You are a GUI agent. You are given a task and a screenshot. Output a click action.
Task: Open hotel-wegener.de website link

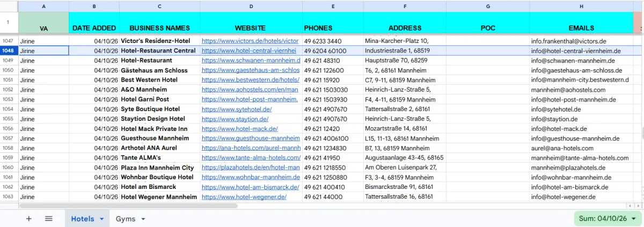click(244, 197)
